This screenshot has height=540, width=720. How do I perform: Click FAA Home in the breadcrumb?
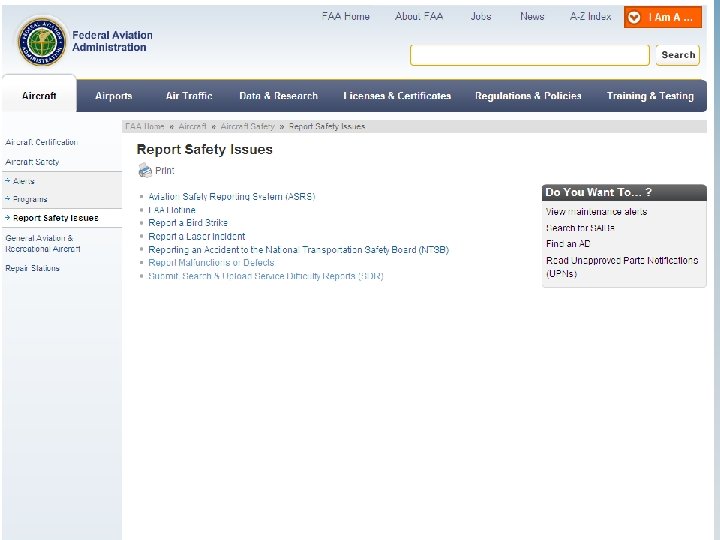click(x=144, y=126)
